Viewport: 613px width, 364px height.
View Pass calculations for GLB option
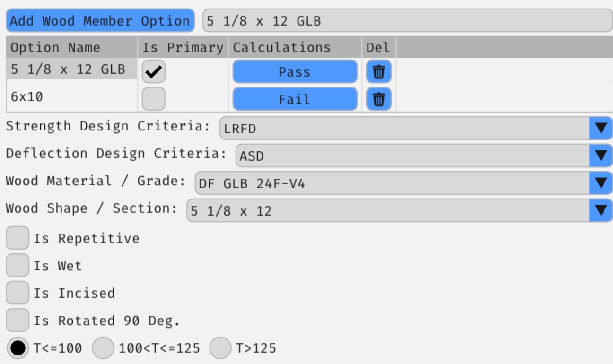click(x=294, y=71)
